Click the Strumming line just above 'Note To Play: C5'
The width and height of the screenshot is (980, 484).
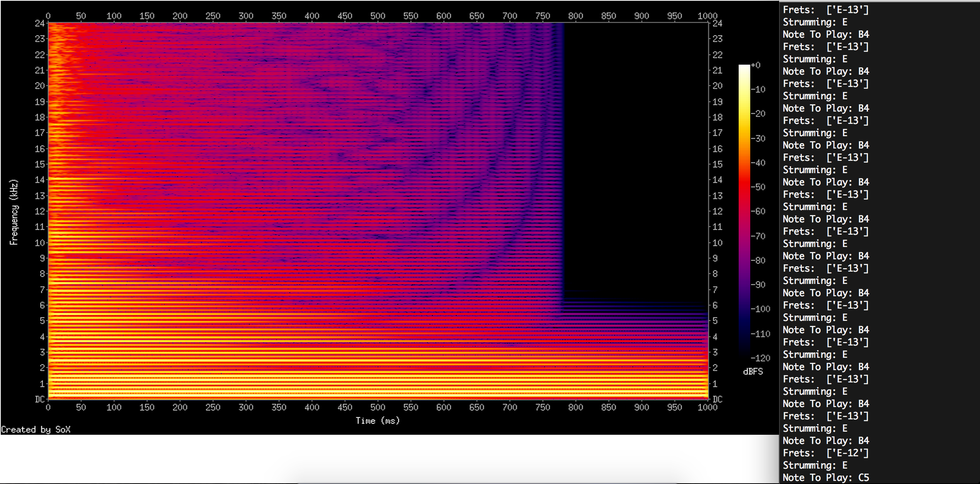[x=815, y=465]
